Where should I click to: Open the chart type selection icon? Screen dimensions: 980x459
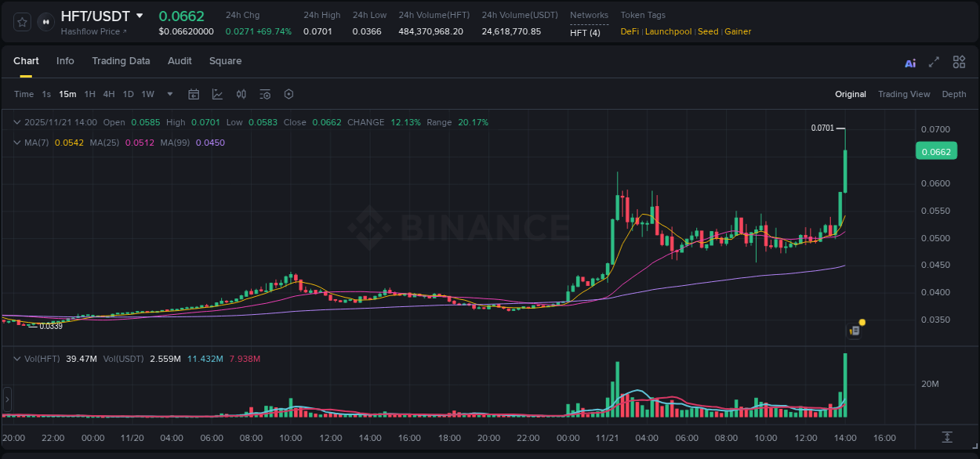click(x=216, y=93)
